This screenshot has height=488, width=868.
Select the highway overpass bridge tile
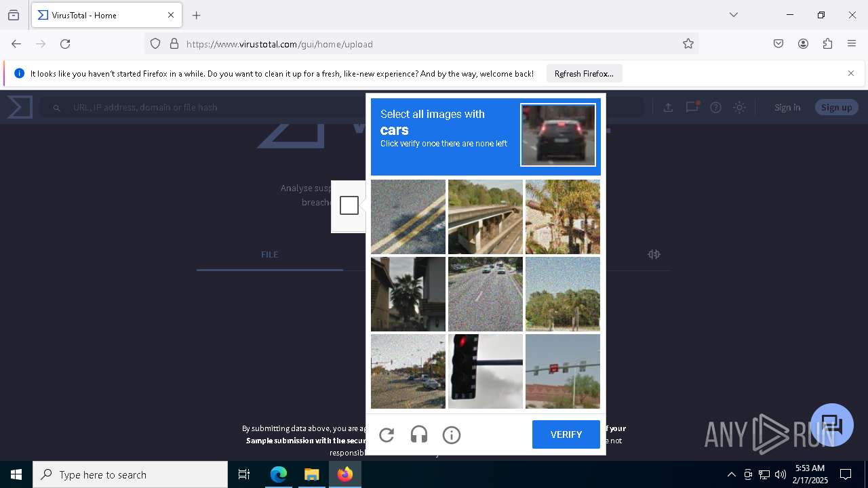click(x=486, y=217)
